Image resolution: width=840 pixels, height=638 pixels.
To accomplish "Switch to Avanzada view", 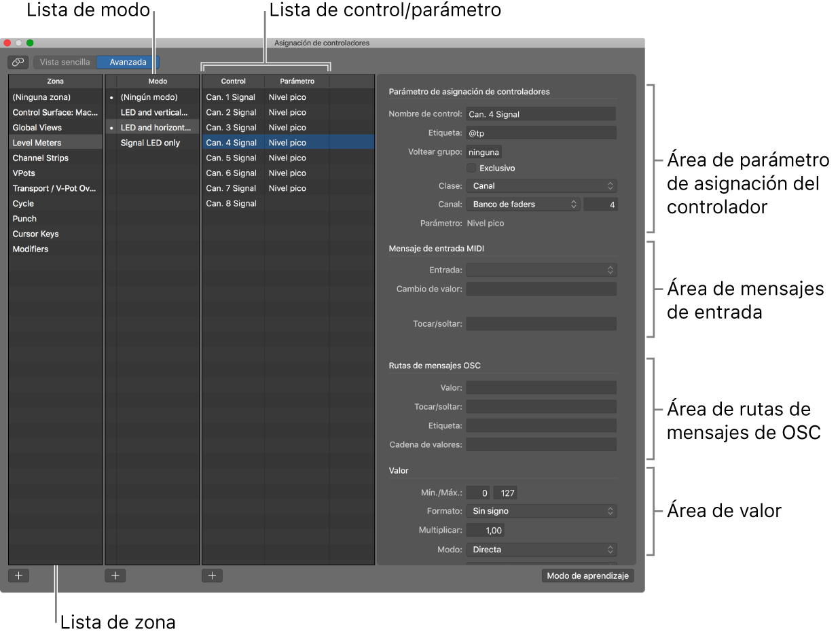I will point(128,62).
